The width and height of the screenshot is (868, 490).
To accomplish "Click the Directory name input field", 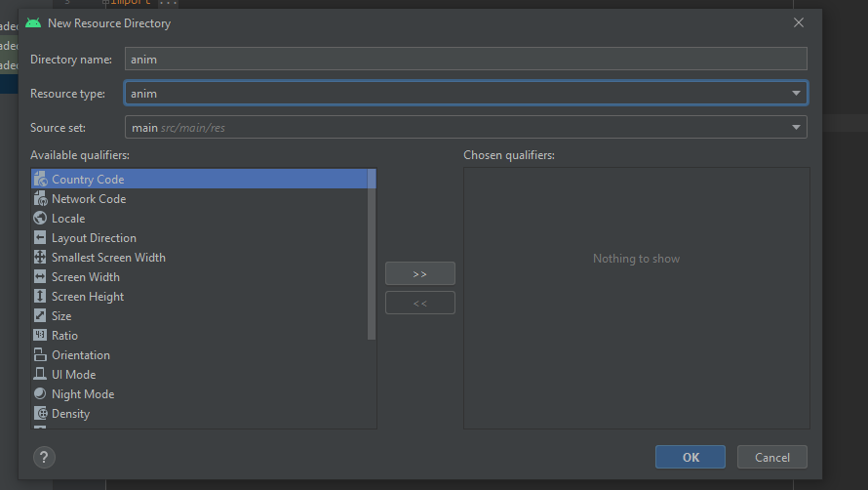I will tap(465, 59).
